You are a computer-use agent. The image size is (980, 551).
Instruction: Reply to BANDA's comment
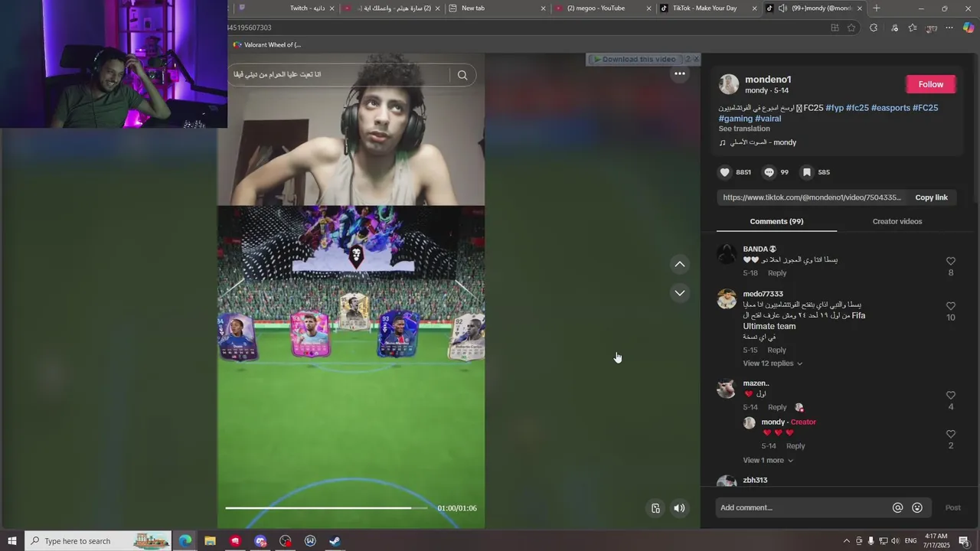point(777,273)
